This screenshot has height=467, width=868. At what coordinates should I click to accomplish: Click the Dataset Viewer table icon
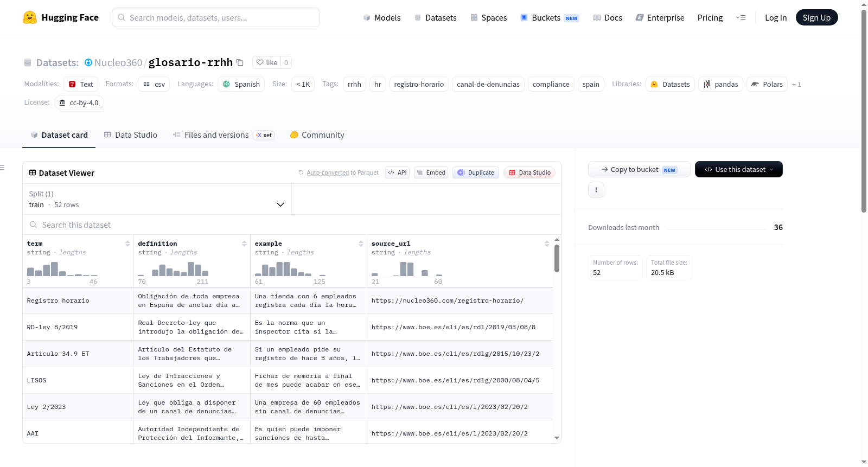33,172
